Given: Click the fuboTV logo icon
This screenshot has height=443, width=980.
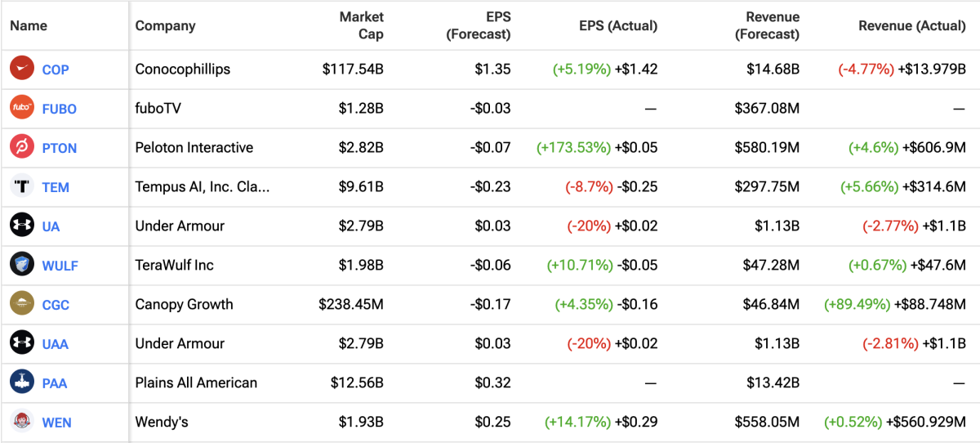Looking at the screenshot, I should [x=21, y=108].
